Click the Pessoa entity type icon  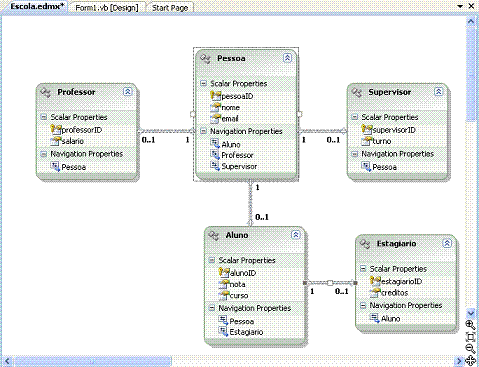click(205, 59)
